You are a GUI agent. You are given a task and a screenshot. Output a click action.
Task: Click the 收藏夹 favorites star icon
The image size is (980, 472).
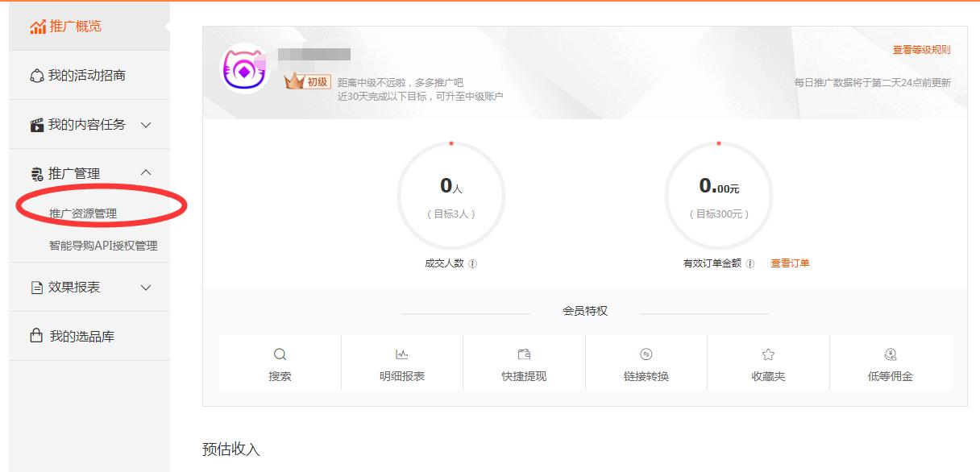[768, 353]
